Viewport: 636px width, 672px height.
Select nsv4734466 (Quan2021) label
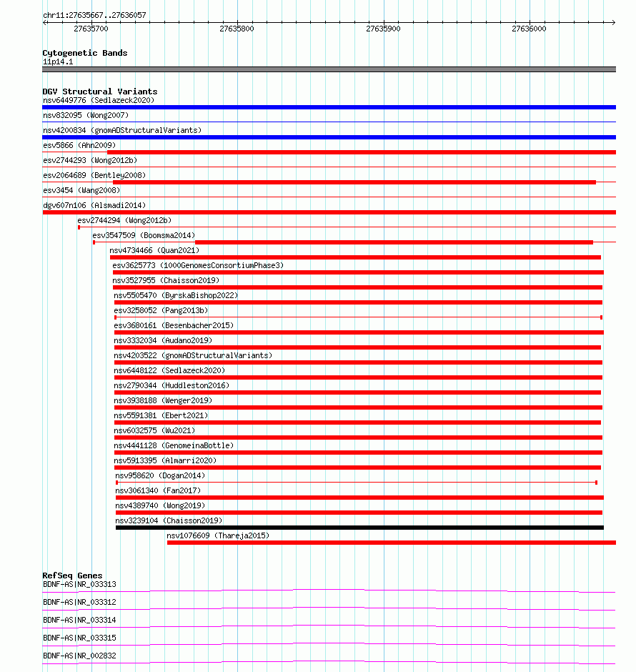[154, 250]
